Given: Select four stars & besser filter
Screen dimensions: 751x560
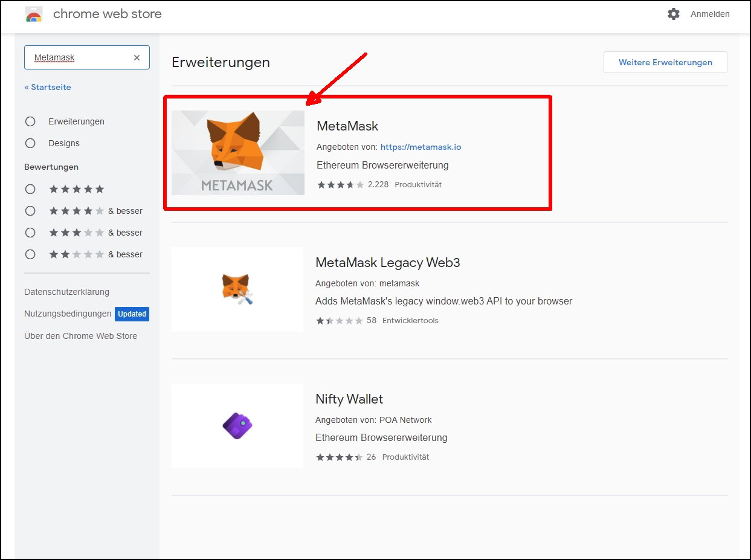Looking at the screenshot, I should click(30, 211).
